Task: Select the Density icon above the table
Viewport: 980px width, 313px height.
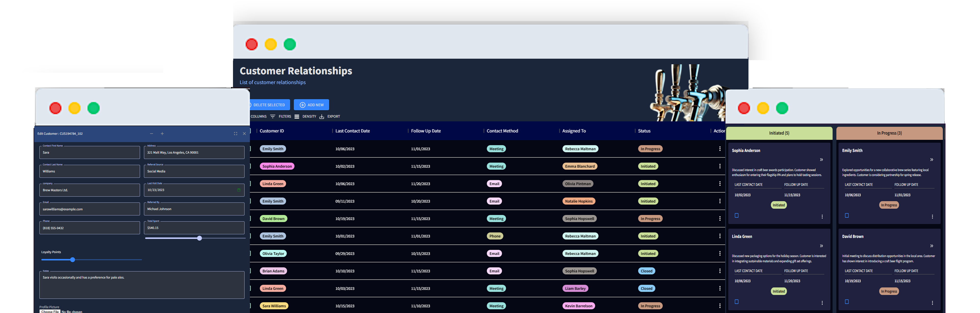Action: [297, 116]
